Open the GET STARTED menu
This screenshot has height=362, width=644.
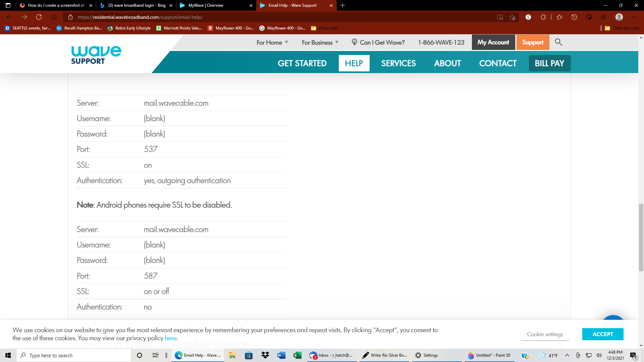point(302,63)
